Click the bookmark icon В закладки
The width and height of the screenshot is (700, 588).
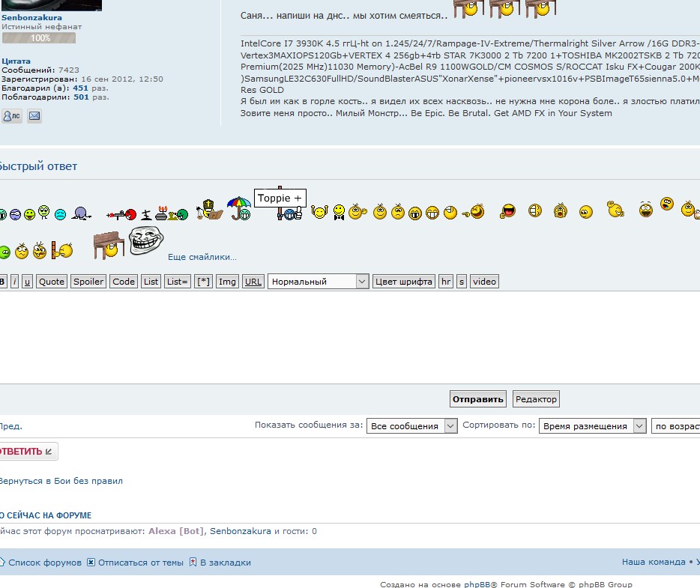point(193,563)
